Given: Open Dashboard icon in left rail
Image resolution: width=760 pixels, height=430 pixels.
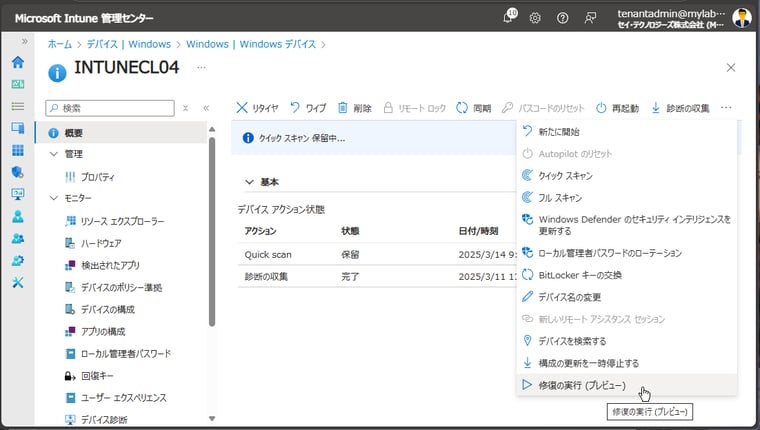Looking at the screenshot, I should pyautogui.click(x=18, y=84).
